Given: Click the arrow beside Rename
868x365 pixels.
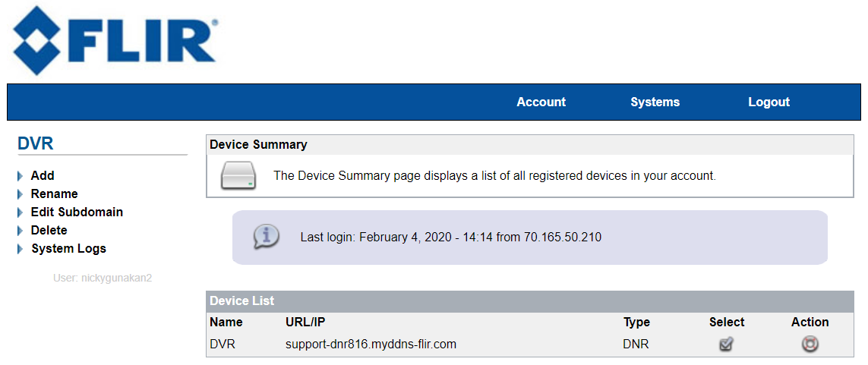Looking at the screenshot, I should coord(21,194).
